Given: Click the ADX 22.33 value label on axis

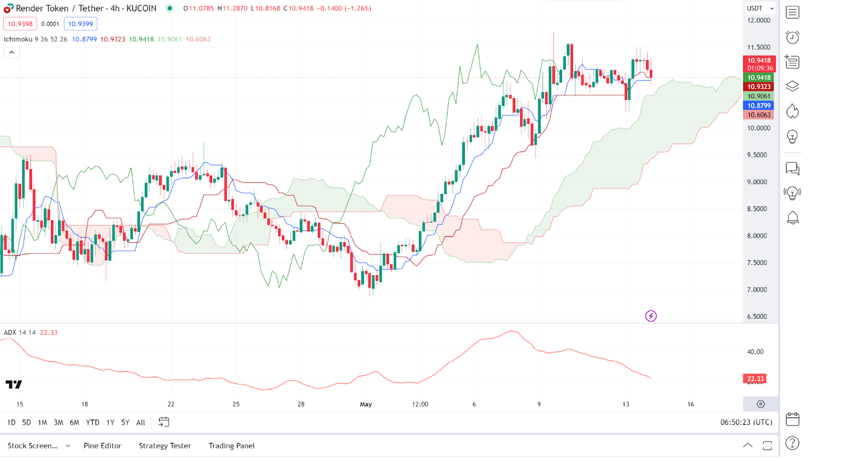Looking at the screenshot, I should pos(755,378).
